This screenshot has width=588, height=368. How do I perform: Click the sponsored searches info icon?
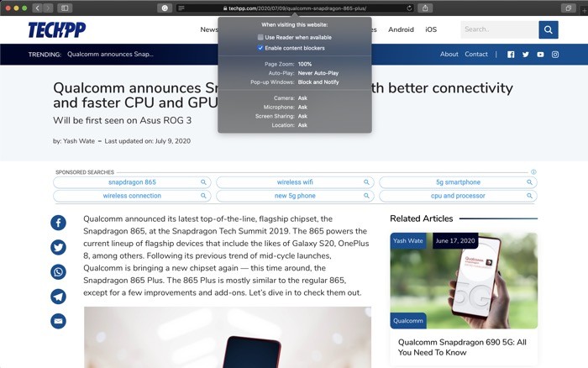click(x=533, y=171)
